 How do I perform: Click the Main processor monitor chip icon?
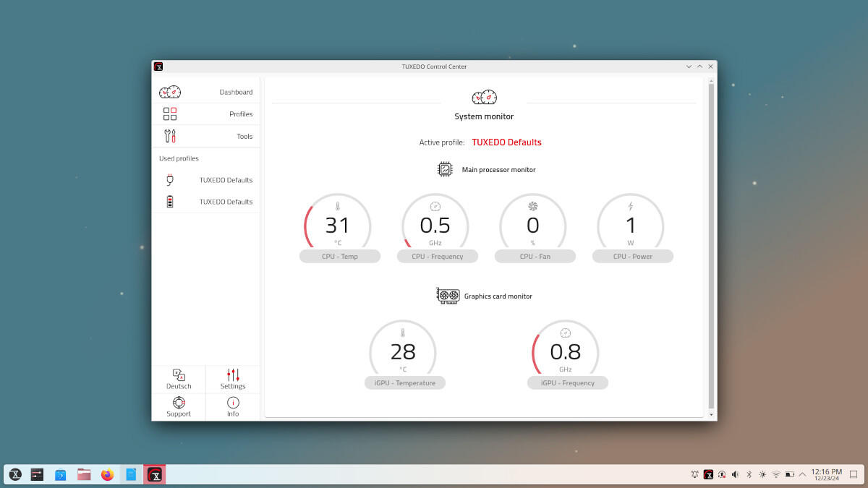(x=444, y=168)
